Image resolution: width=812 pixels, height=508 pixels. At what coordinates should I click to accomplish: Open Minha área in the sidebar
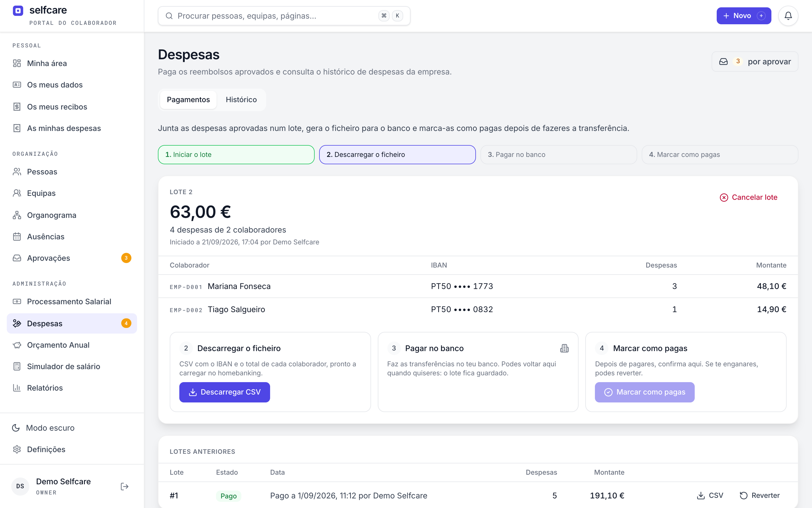coord(72,63)
